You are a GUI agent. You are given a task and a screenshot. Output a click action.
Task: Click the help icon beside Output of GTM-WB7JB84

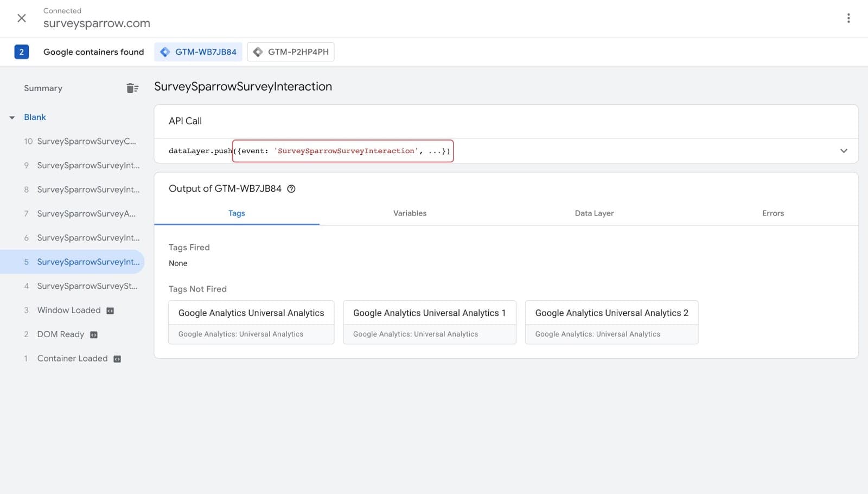291,189
